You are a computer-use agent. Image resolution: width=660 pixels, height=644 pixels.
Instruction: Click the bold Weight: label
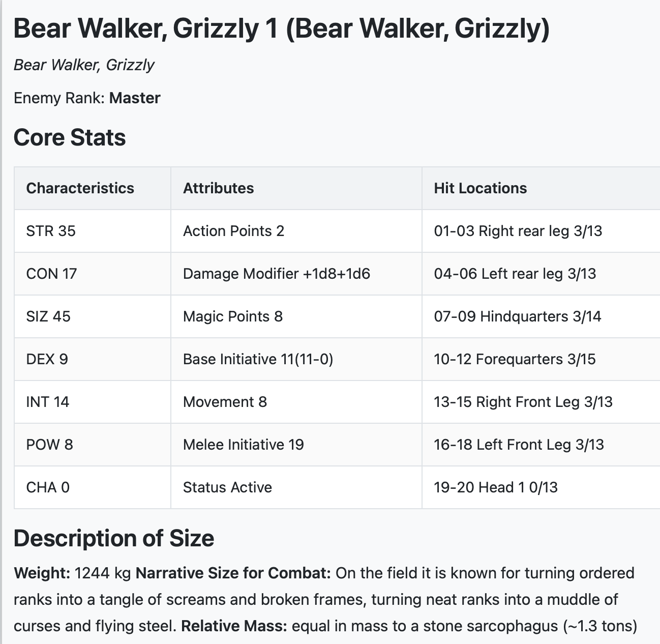click(42, 573)
